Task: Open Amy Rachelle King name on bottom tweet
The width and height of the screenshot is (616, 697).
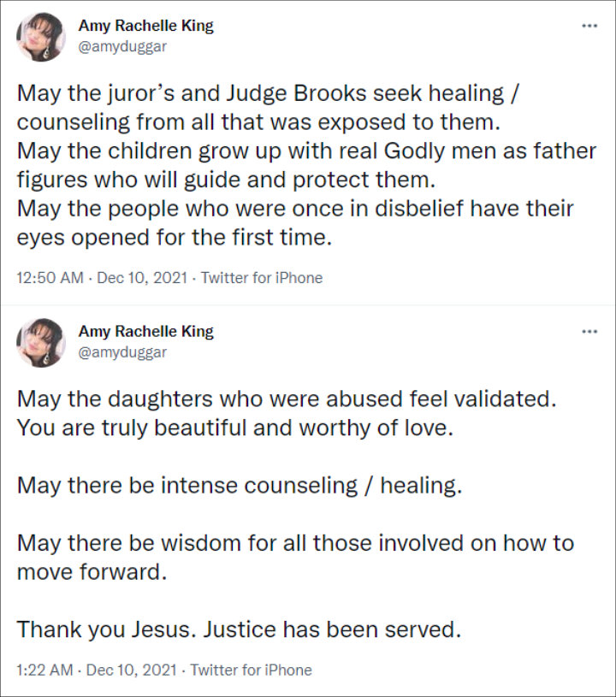Action: pyautogui.click(x=146, y=332)
